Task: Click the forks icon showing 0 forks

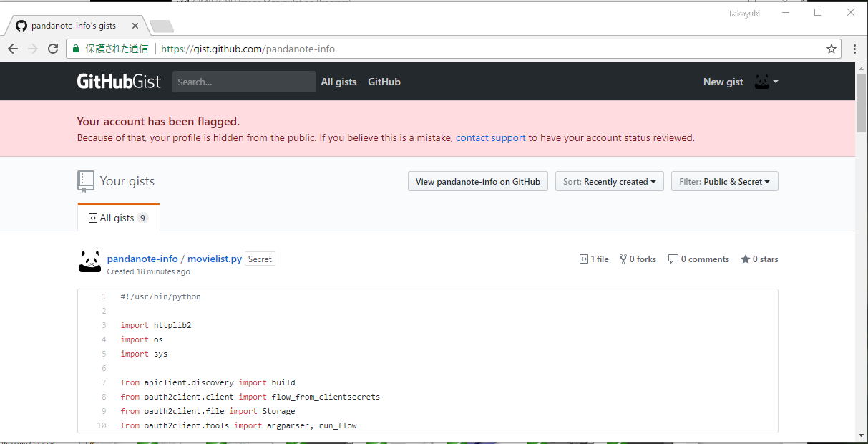Action: click(625, 259)
